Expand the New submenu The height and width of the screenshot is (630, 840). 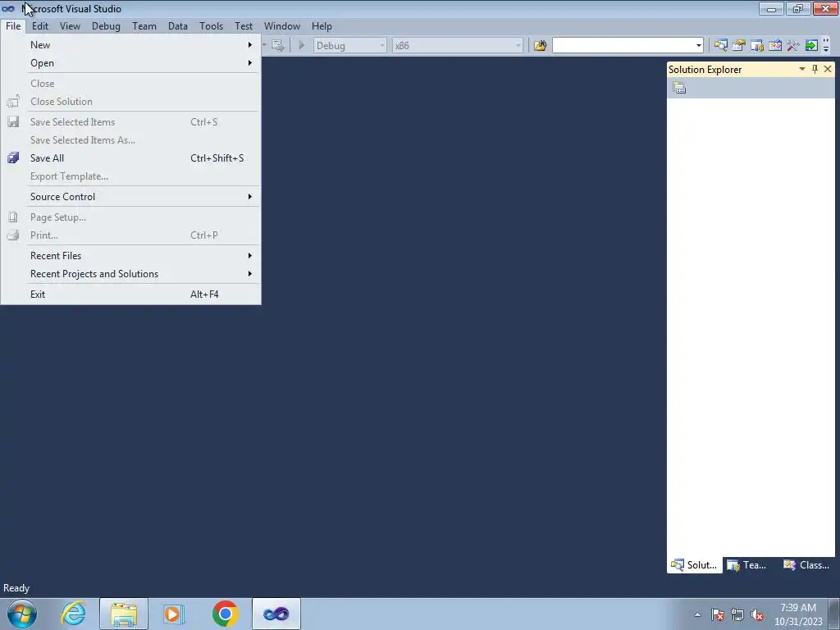[x=130, y=45]
